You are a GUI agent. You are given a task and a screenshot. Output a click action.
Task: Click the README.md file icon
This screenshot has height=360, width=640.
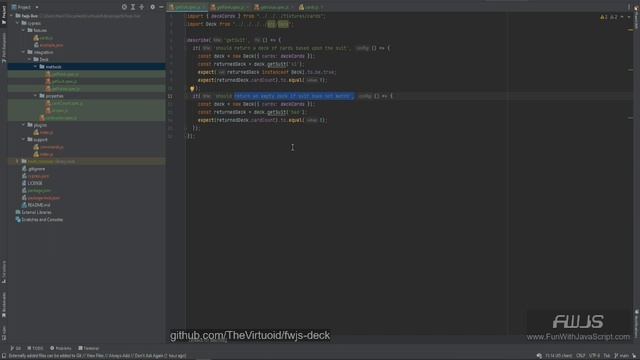tap(24, 205)
